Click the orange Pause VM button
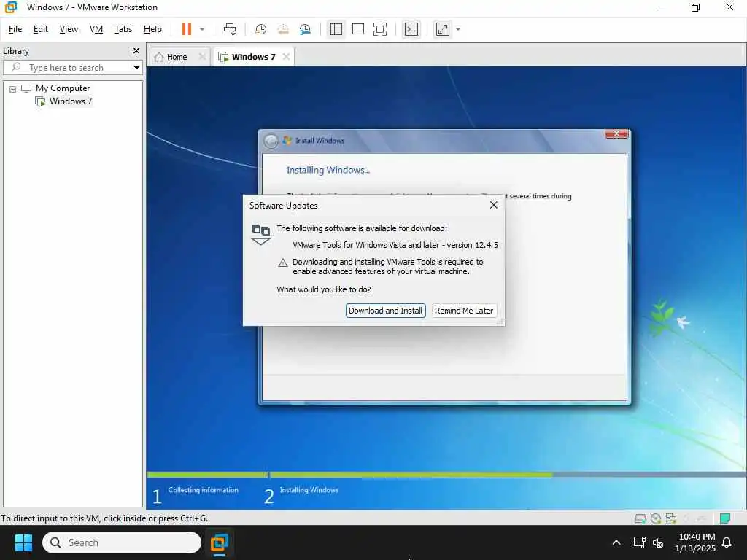 [186, 29]
